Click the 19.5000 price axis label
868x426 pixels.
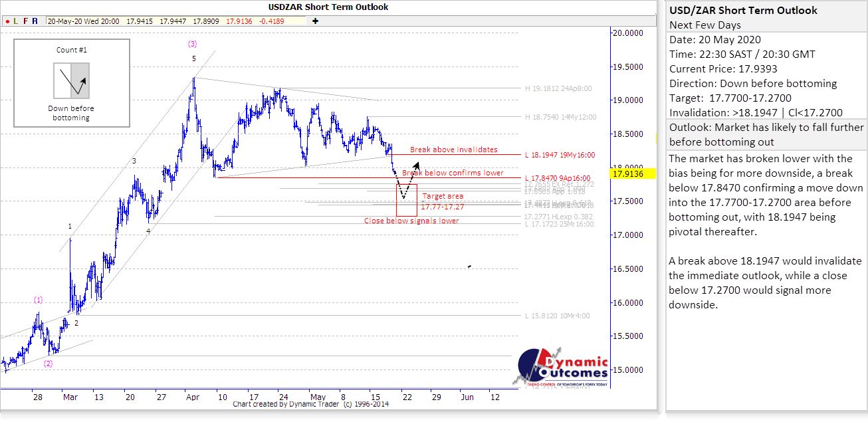point(628,66)
